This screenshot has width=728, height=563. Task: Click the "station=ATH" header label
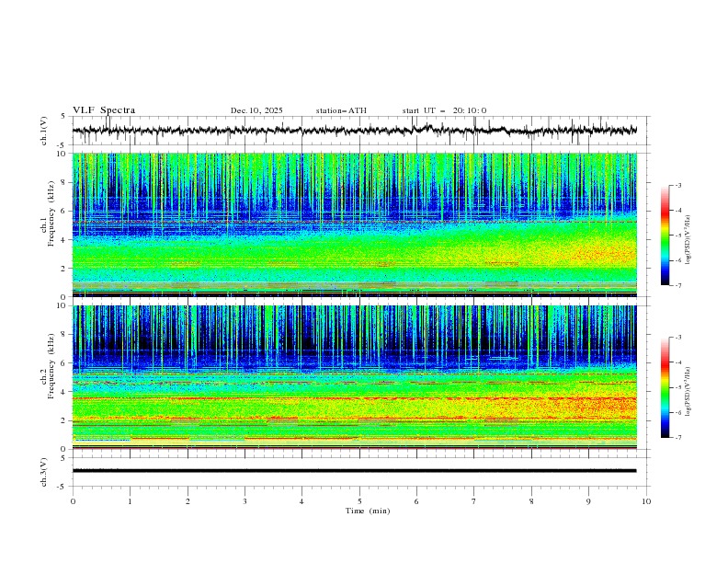341,110
